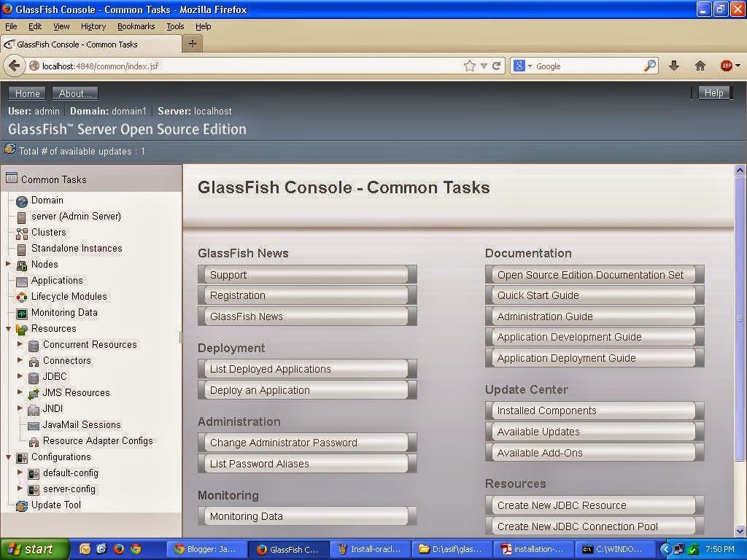The width and height of the screenshot is (747, 560).
Task: Click the Monitoring Data tree icon
Action: [21, 314]
